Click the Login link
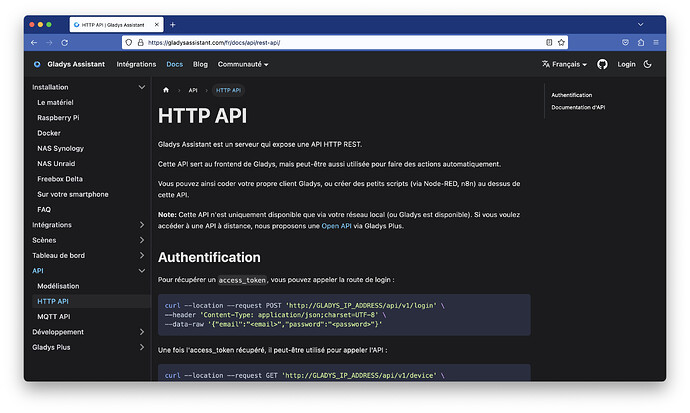690x413 pixels. (626, 64)
